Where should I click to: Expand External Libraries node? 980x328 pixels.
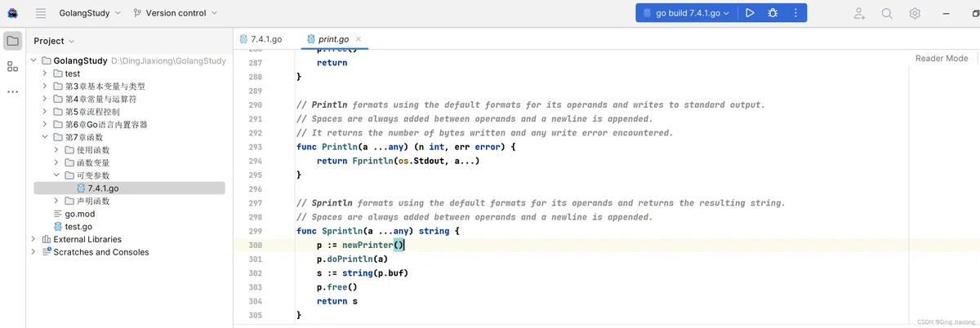coord(33,239)
